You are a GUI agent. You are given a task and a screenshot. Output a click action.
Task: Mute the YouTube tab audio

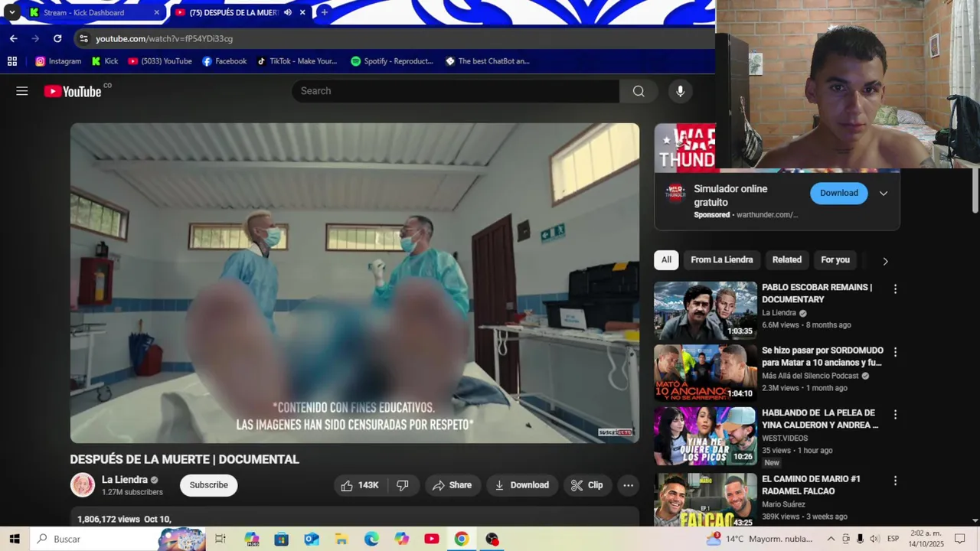[x=288, y=12]
